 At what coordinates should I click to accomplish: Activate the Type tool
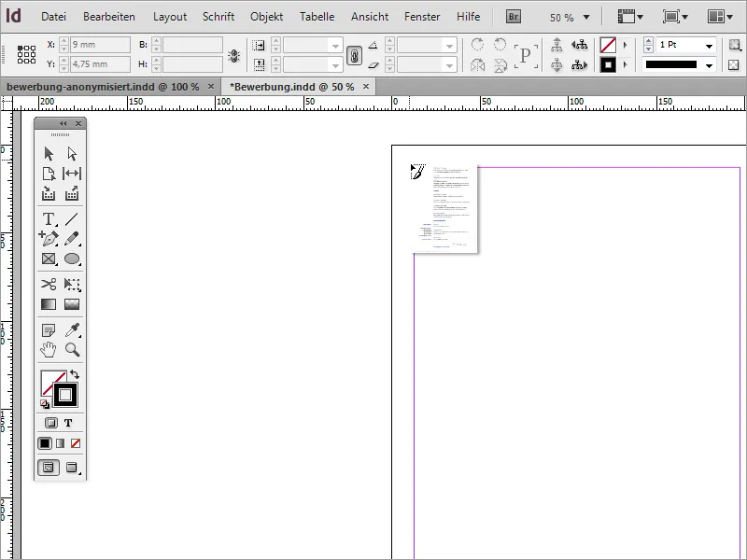[x=49, y=219]
